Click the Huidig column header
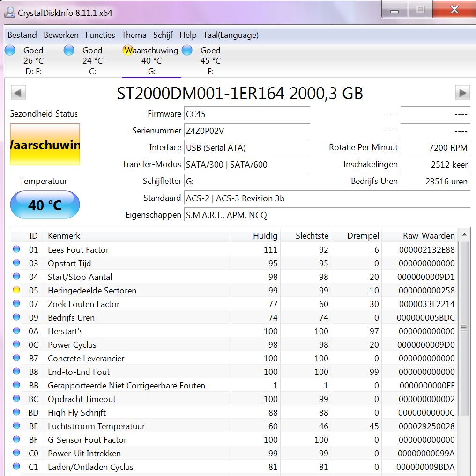Screen dimensions: 476x476 point(255,236)
